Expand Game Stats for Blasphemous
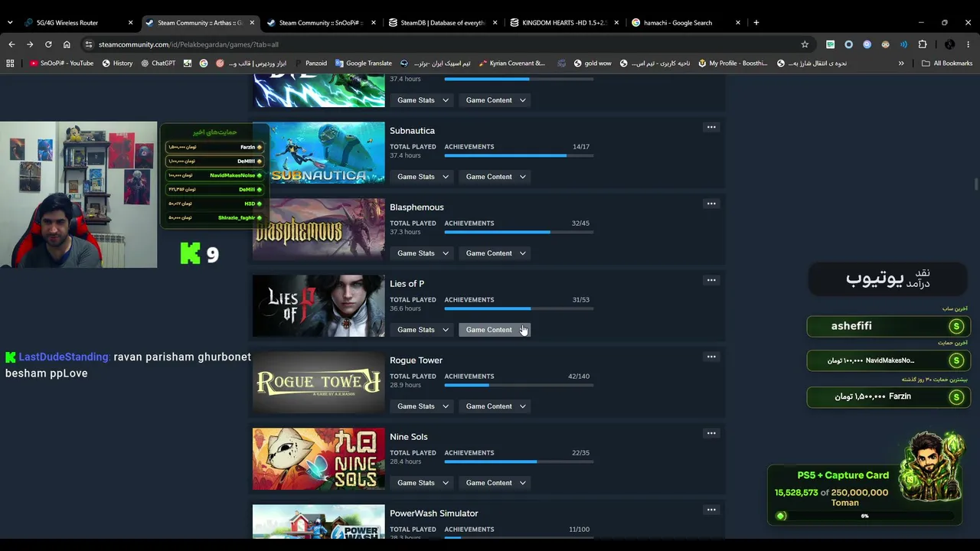980x551 pixels. (x=423, y=253)
